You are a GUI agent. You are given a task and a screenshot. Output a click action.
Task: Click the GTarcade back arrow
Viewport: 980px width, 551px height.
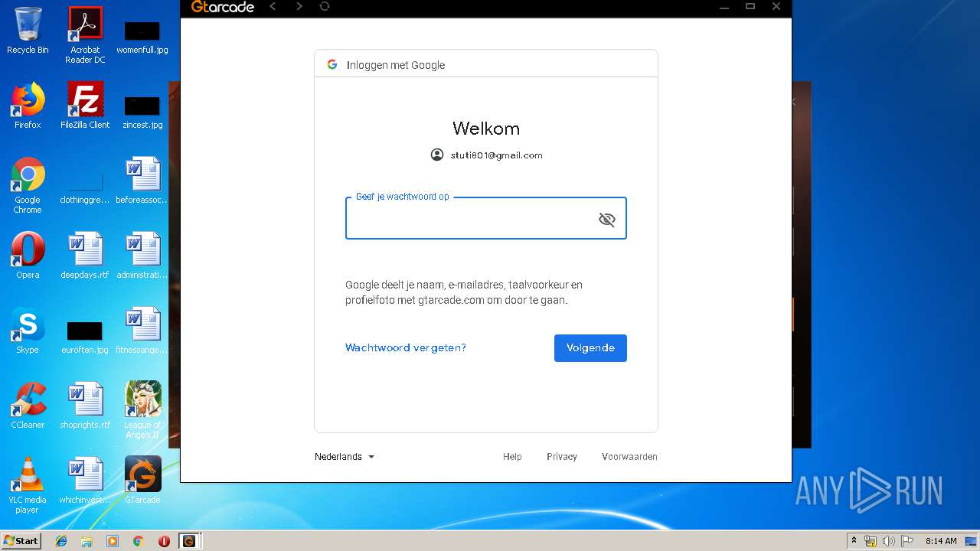pos(273,7)
